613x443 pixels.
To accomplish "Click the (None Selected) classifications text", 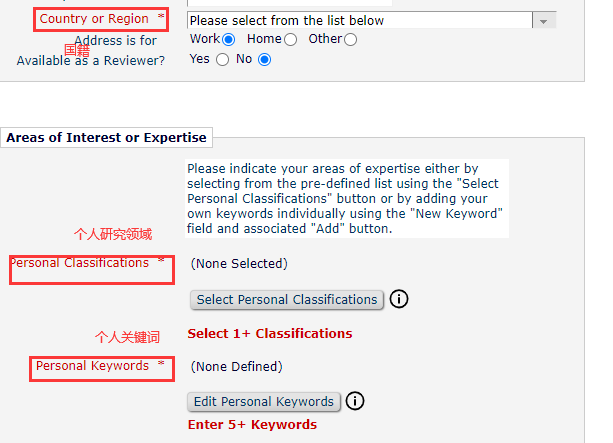I will click(x=239, y=263).
